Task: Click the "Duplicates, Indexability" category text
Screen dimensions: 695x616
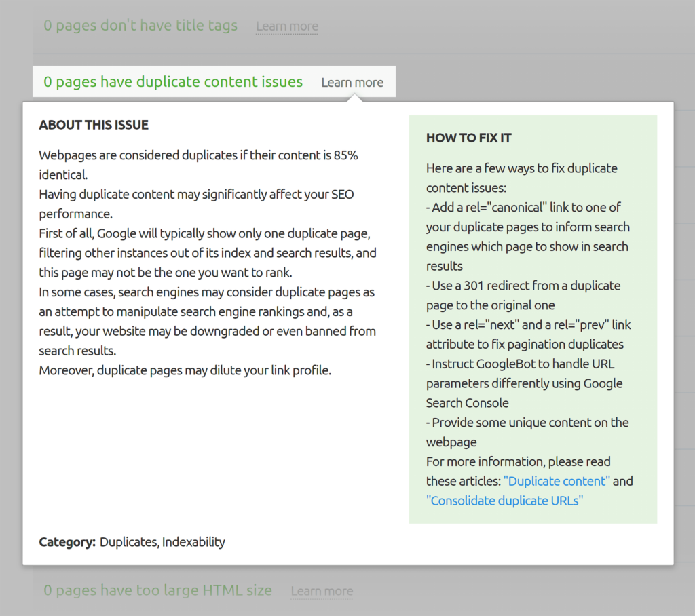Action: pos(162,542)
